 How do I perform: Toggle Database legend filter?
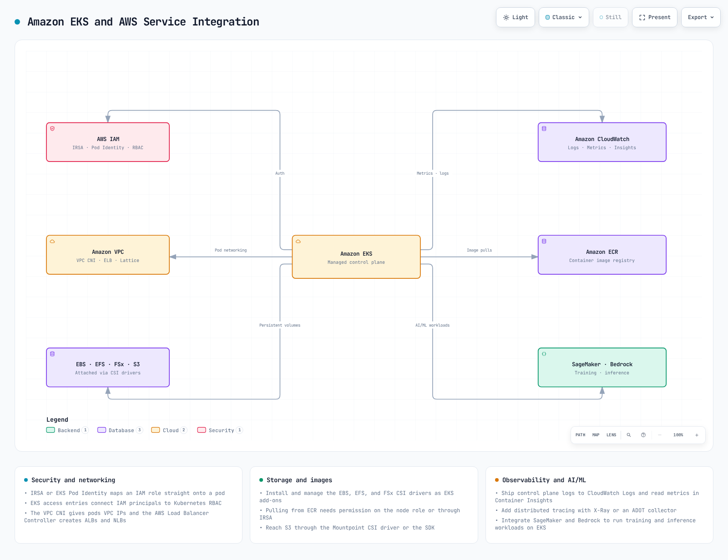pos(120,430)
